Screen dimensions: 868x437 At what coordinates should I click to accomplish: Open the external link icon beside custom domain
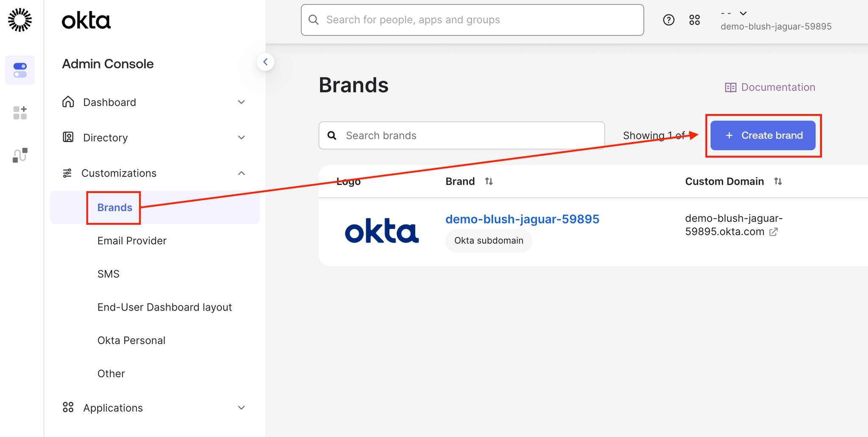coord(774,232)
